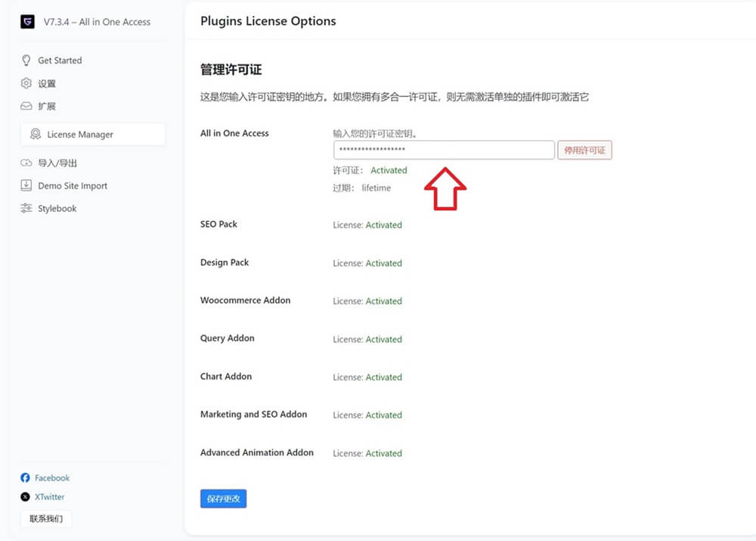Click the 输入您的许可证密钥 hint text
Image resolution: width=756 pixels, height=541 pixels.
click(x=375, y=134)
